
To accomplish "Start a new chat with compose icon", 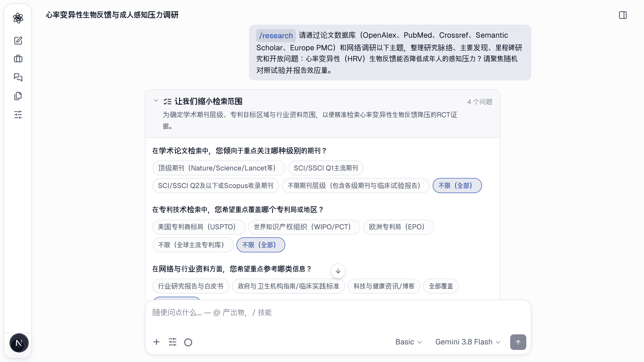I will tap(18, 40).
